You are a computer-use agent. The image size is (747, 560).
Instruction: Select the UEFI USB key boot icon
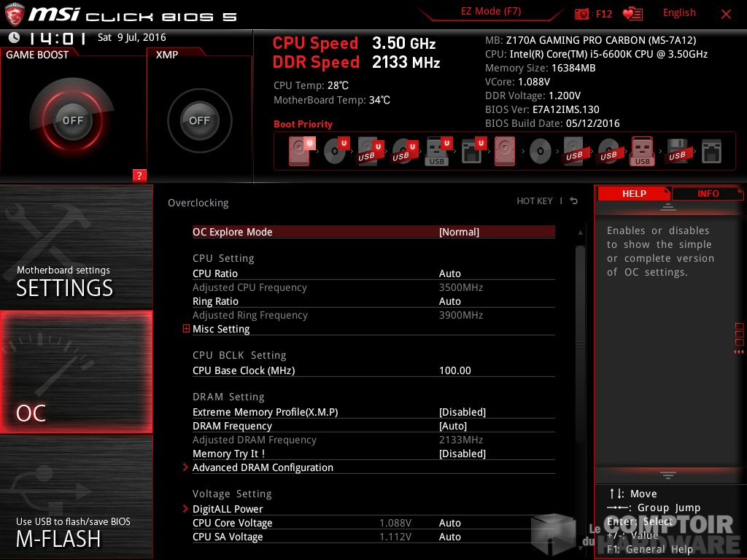(x=438, y=152)
